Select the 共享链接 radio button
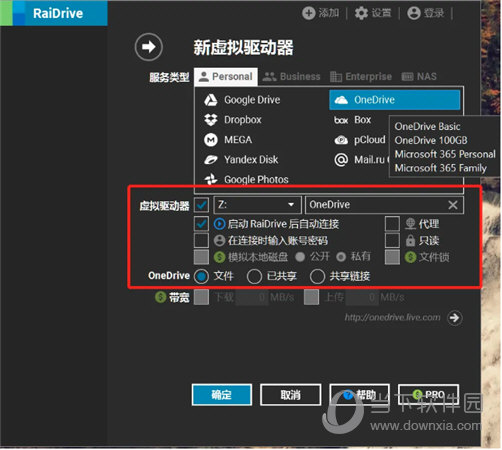Image resolution: width=502 pixels, height=450 pixels. tap(317, 276)
